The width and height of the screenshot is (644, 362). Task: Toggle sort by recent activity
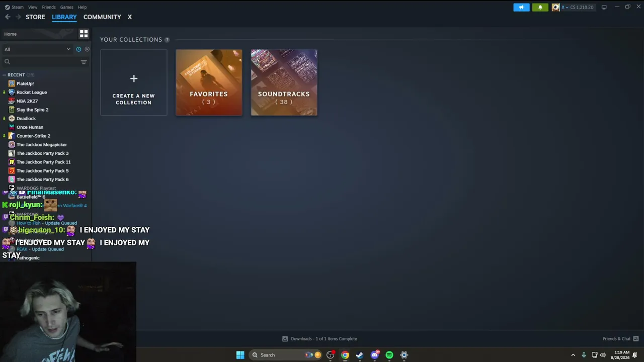[78, 49]
